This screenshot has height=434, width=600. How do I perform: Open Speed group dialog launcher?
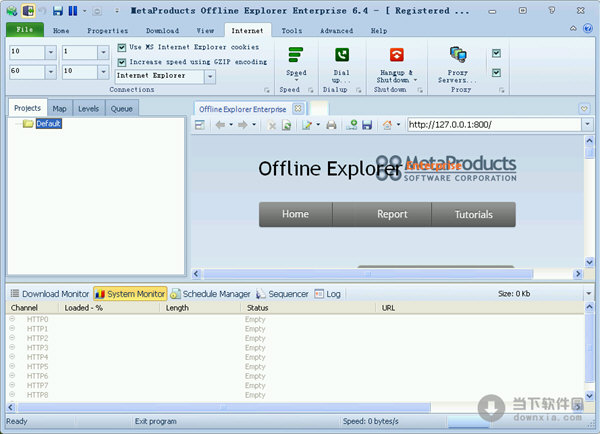(x=311, y=90)
